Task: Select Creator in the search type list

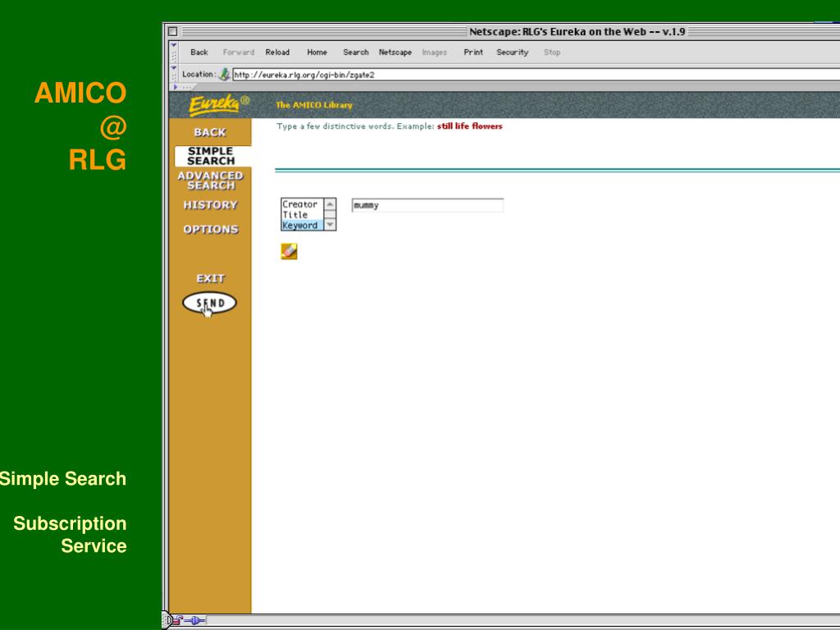Action: point(300,204)
